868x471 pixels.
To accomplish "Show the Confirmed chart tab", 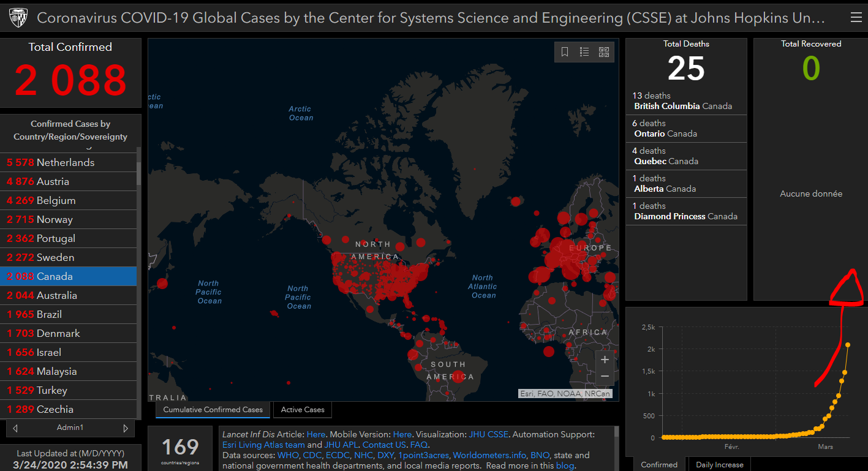I will (x=659, y=464).
